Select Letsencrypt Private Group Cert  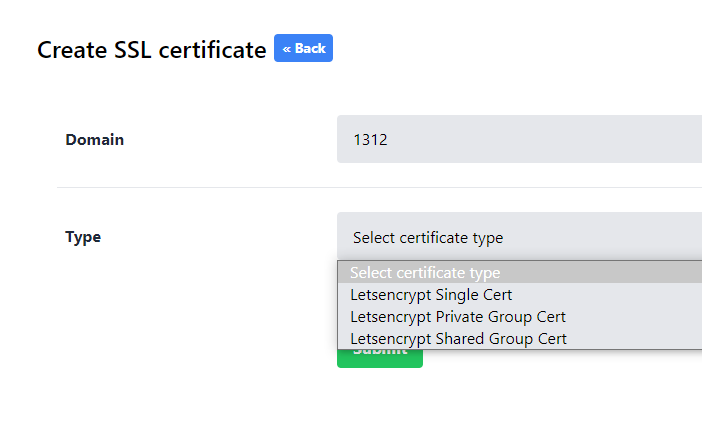(x=458, y=317)
